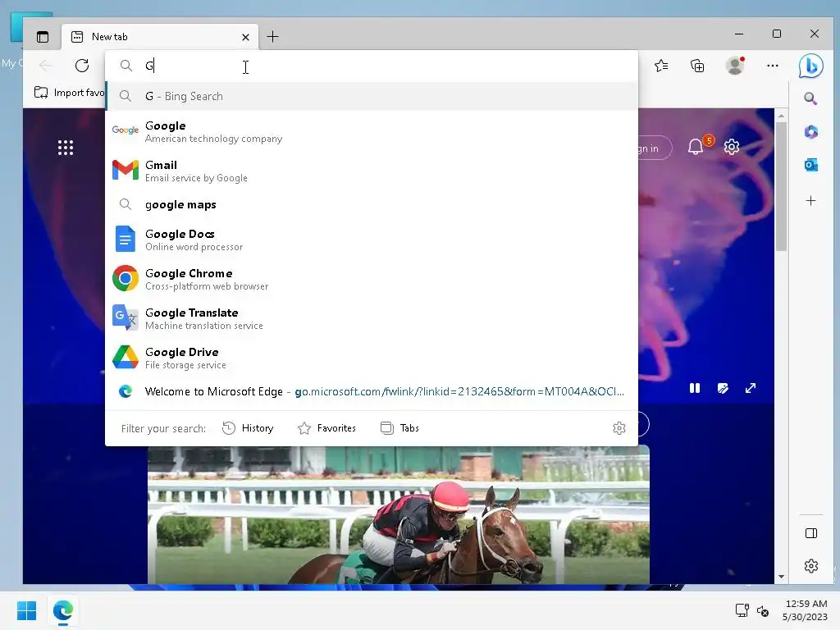
Task: Select the Gmail suggestion
Action: [x=372, y=171]
